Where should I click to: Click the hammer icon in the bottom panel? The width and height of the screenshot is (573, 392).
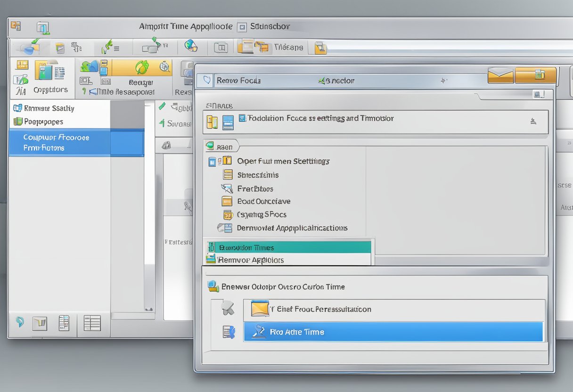point(228,309)
